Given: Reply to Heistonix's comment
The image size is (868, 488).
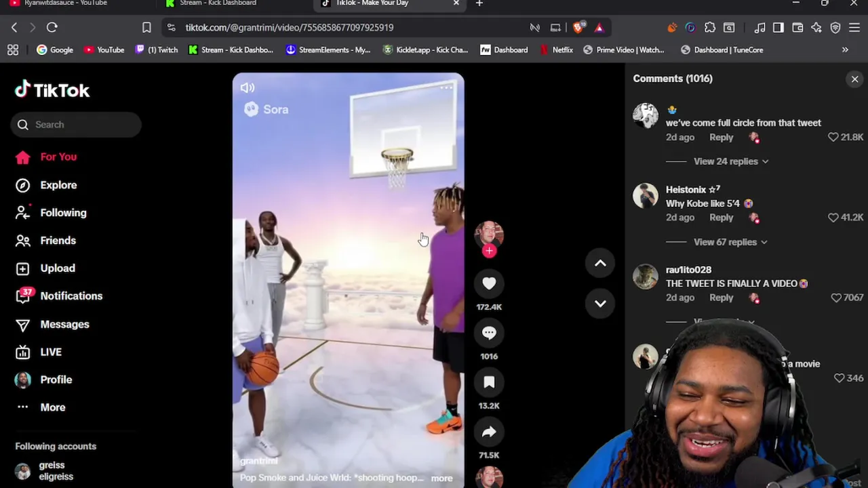Looking at the screenshot, I should [x=721, y=218].
